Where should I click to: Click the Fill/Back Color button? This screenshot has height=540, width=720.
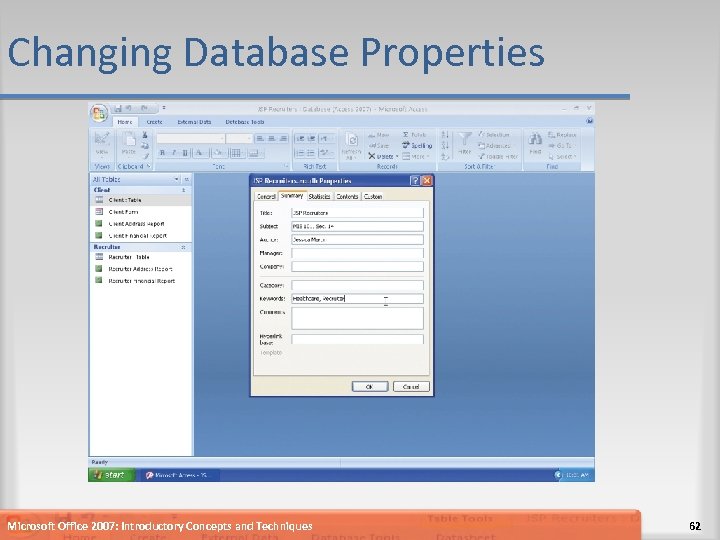pyautogui.click(x=219, y=153)
